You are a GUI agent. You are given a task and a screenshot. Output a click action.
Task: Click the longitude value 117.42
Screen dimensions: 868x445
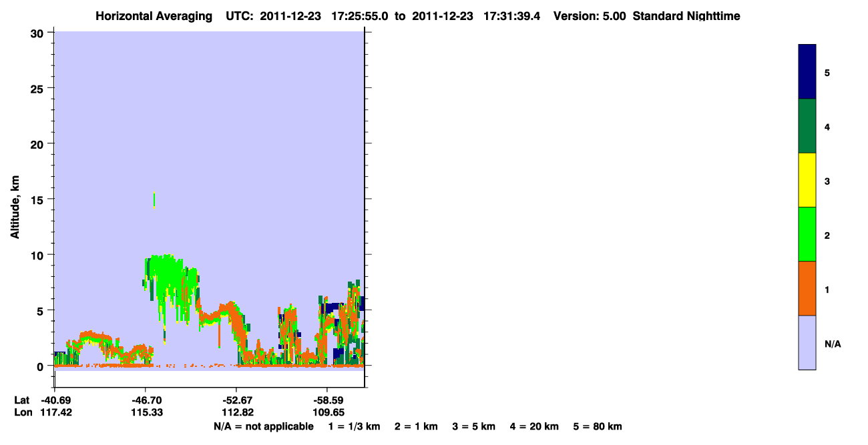pos(56,412)
